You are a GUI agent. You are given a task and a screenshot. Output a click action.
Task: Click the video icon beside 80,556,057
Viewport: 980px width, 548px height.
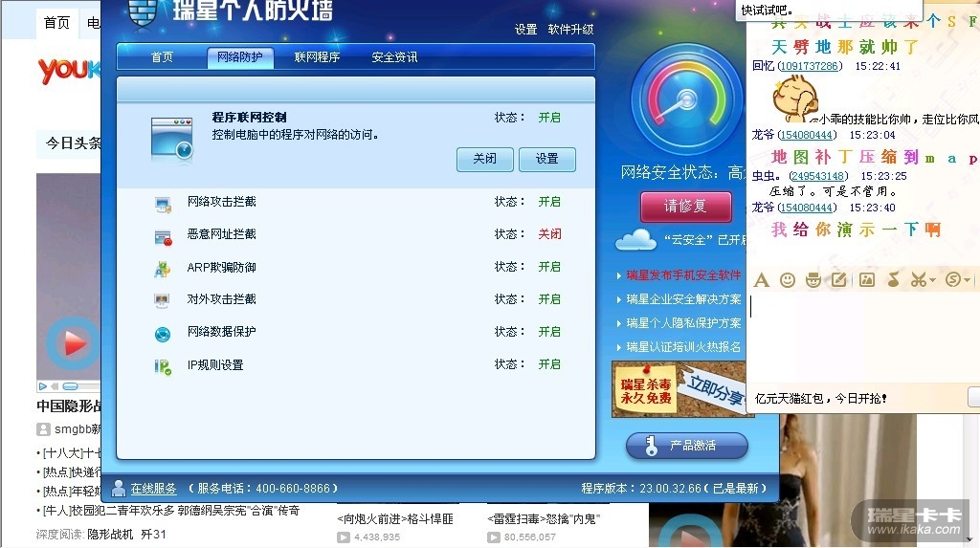493,537
